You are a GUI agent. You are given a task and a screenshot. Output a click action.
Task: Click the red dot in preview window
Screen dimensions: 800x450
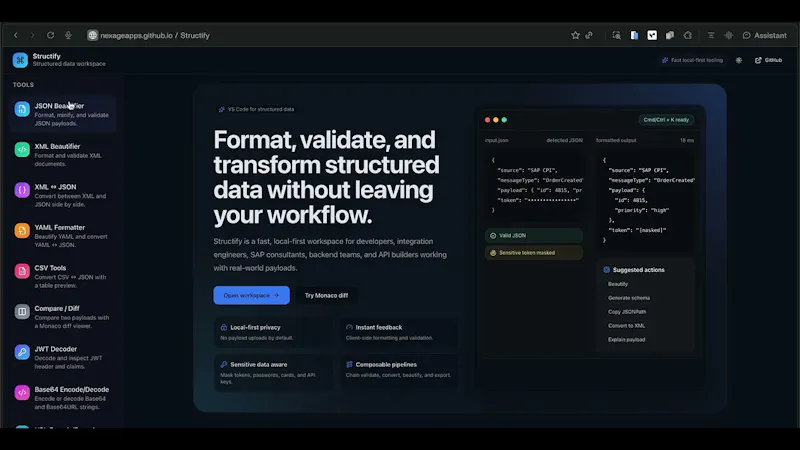[x=487, y=120]
